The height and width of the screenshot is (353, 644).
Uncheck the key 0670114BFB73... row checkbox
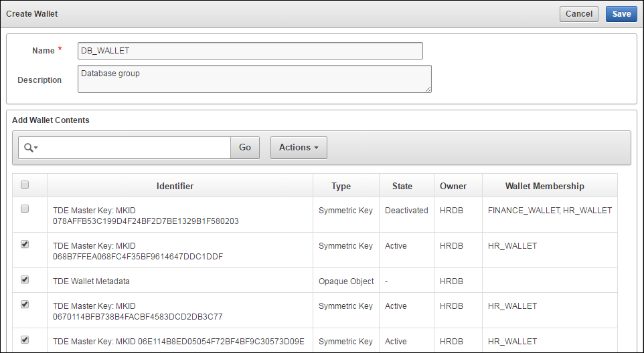click(25, 304)
